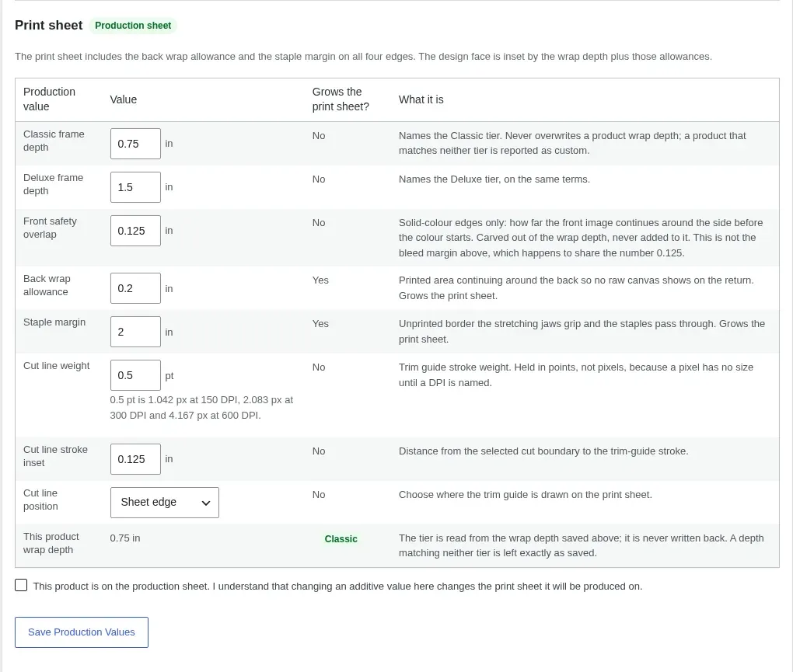The height and width of the screenshot is (672, 793).
Task: Click the 0.75 in wrap depth value
Action: (x=125, y=538)
